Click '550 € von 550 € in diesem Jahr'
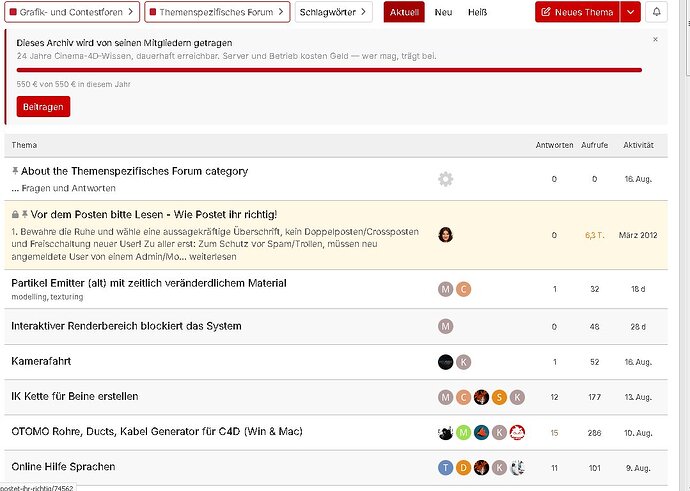The image size is (690, 491). (x=73, y=84)
